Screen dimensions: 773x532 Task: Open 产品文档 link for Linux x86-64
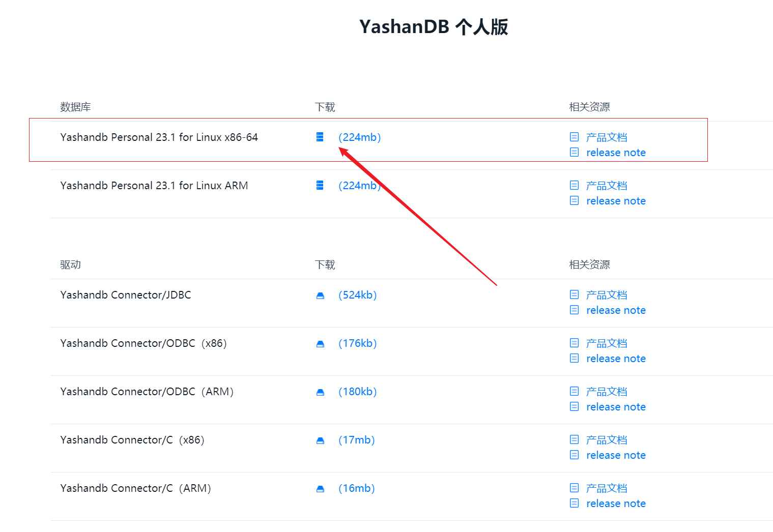607,137
